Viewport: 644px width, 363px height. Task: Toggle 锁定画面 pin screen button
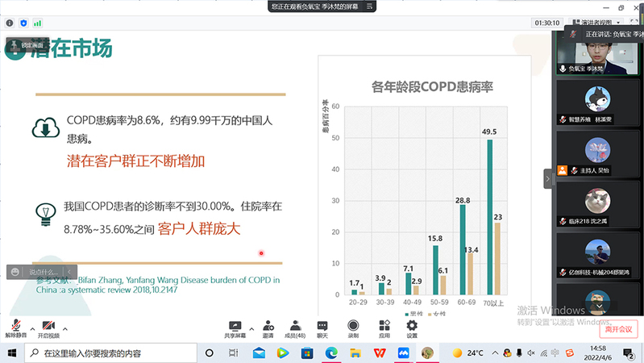pyautogui.click(x=27, y=45)
